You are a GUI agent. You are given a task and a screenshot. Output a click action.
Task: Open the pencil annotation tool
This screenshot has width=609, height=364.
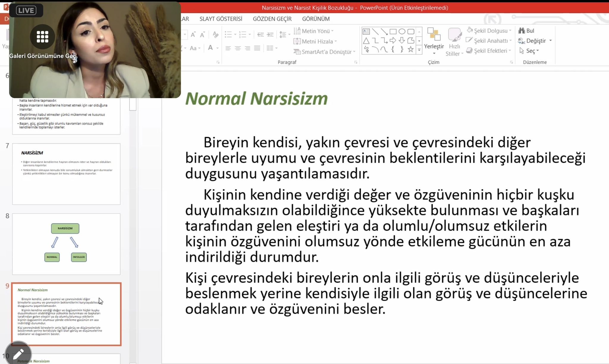click(x=18, y=354)
